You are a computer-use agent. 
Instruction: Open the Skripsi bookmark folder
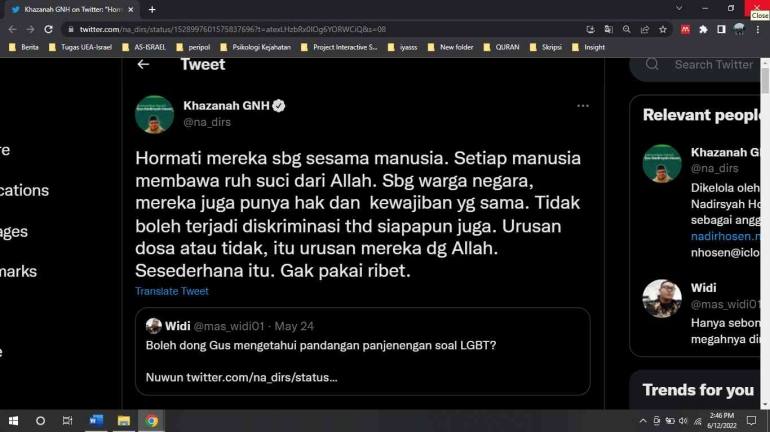[x=546, y=47]
